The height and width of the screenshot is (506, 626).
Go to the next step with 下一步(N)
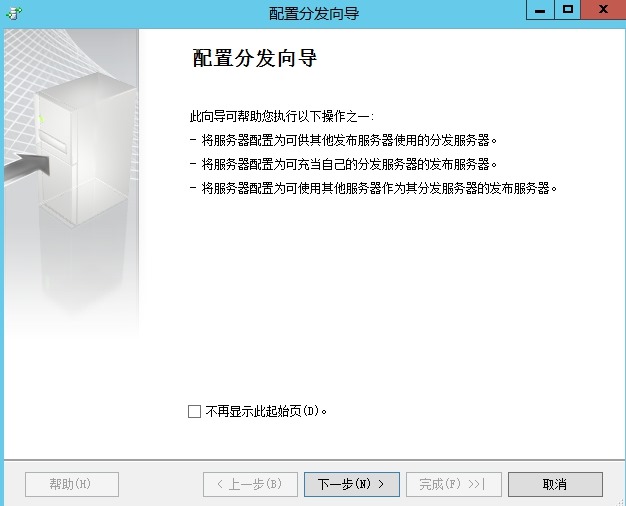click(351, 484)
